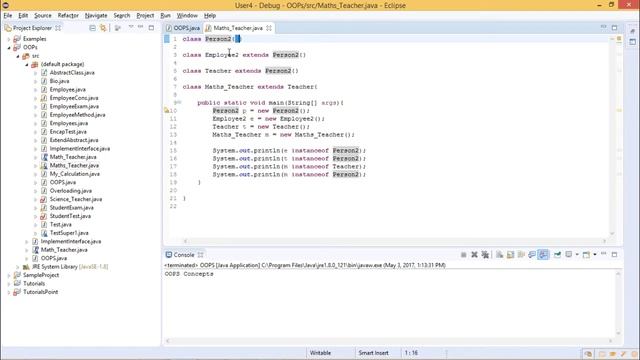Maximize the Console panel
Screen dimensions: 640x360
coord(614,254)
